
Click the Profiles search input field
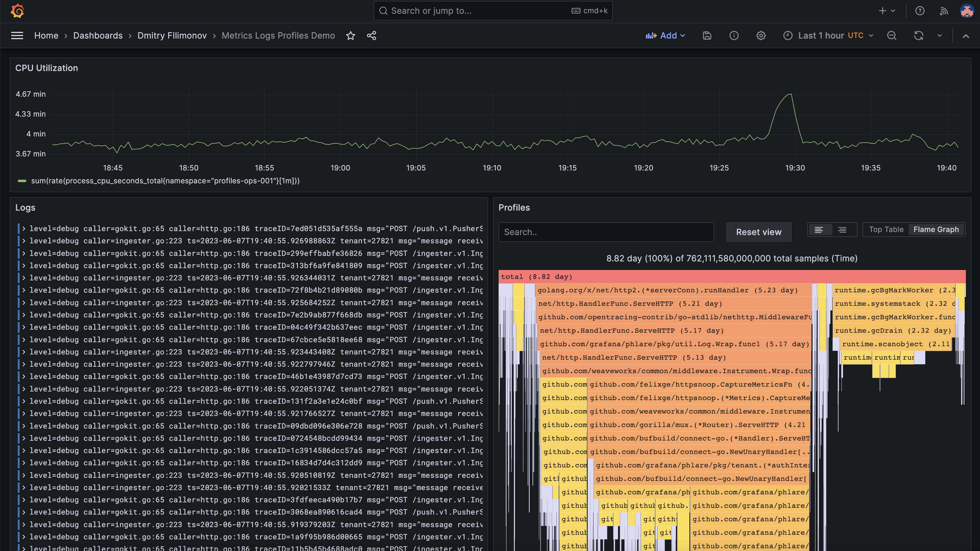pos(606,232)
